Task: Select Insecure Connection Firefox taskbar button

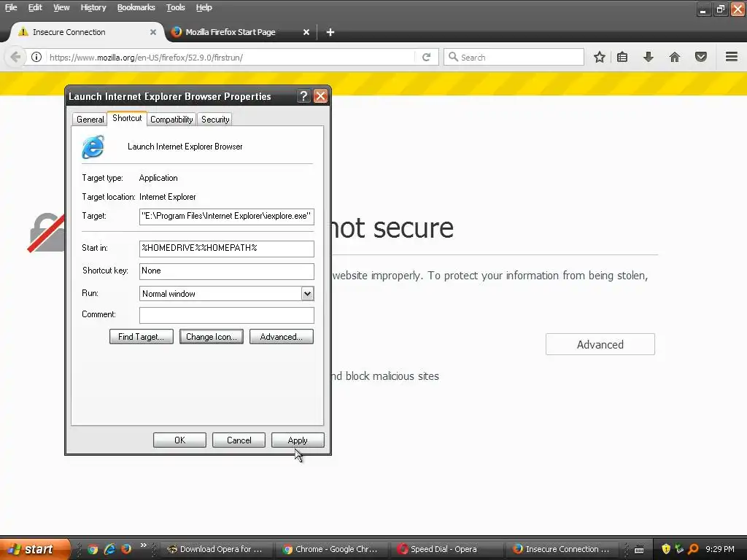Action: pyautogui.click(x=562, y=549)
